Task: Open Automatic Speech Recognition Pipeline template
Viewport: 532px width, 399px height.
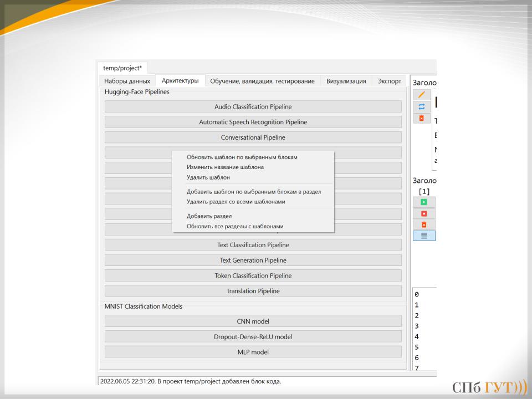Action: point(253,122)
